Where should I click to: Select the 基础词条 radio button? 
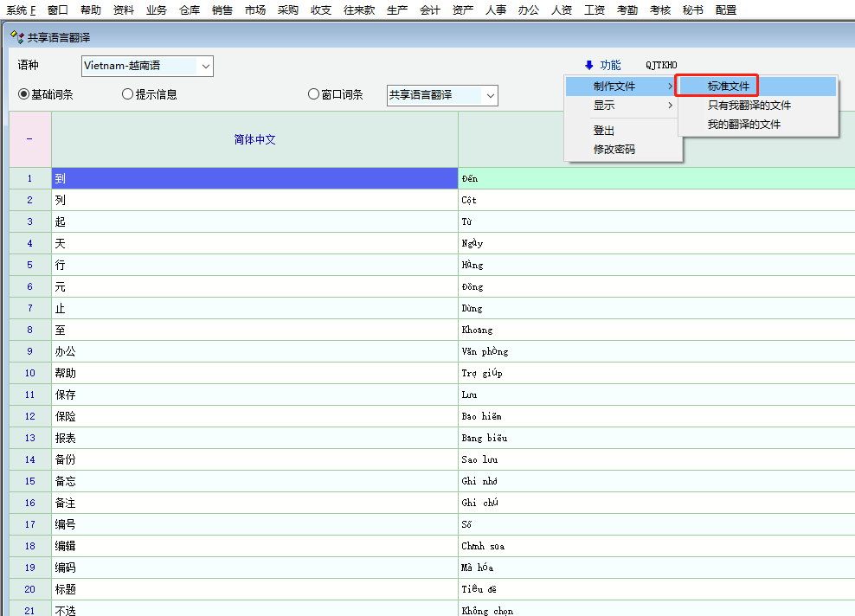(x=24, y=94)
